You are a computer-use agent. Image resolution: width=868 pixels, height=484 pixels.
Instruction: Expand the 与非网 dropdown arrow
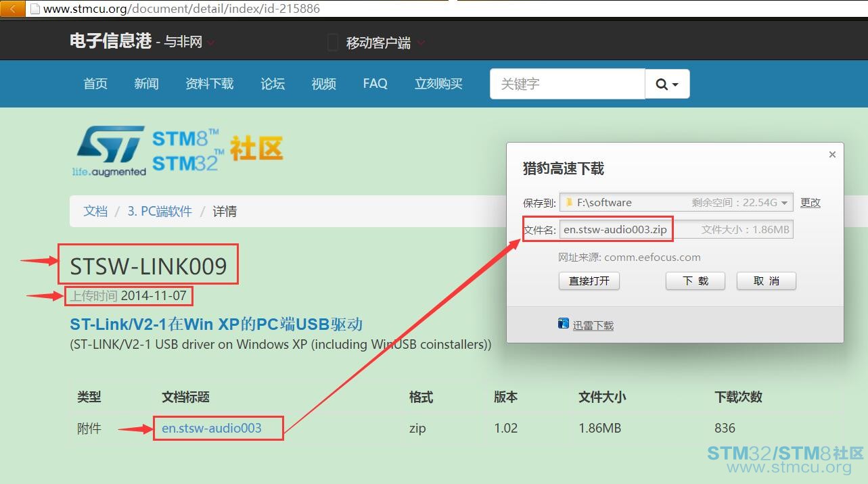click(x=211, y=43)
